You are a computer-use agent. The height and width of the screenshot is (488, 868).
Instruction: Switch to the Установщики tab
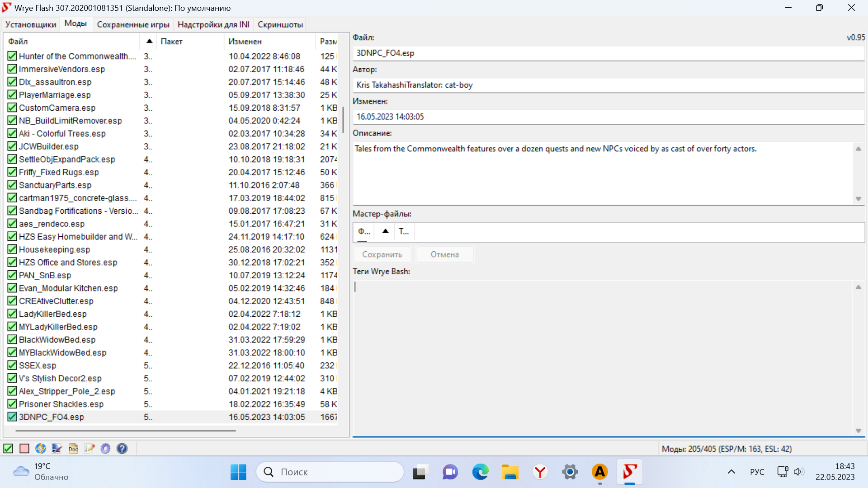[31, 24]
